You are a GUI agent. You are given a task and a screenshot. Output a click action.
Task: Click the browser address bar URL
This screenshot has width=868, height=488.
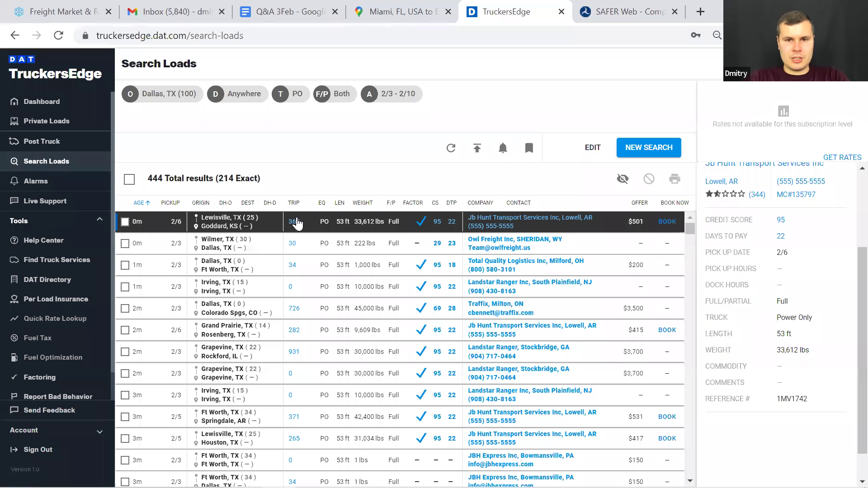pyautogui.click(x=170, y=36)
